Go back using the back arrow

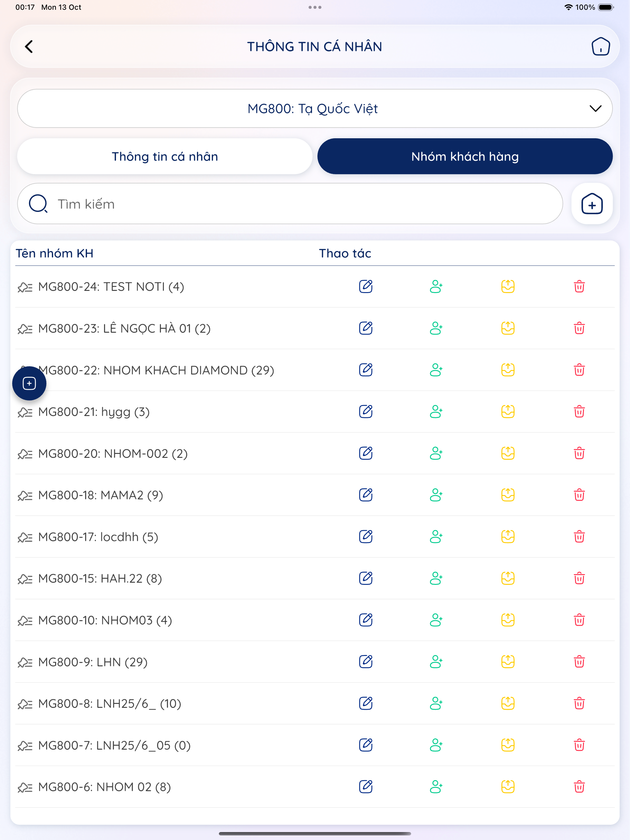click(x=29, y=47)
